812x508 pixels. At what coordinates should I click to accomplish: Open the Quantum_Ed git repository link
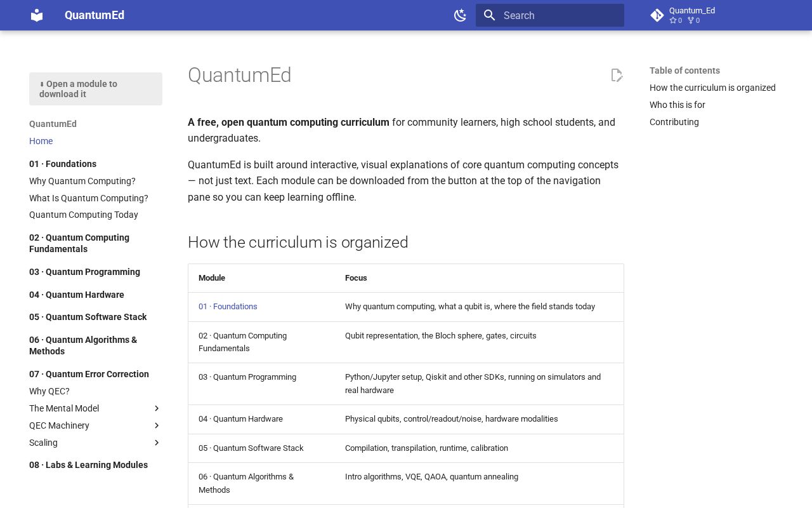tap(683, 15)
